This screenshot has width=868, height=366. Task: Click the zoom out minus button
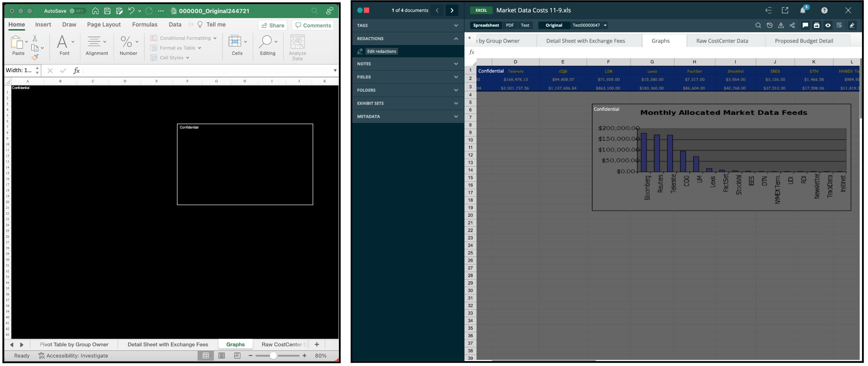[250, 356]
